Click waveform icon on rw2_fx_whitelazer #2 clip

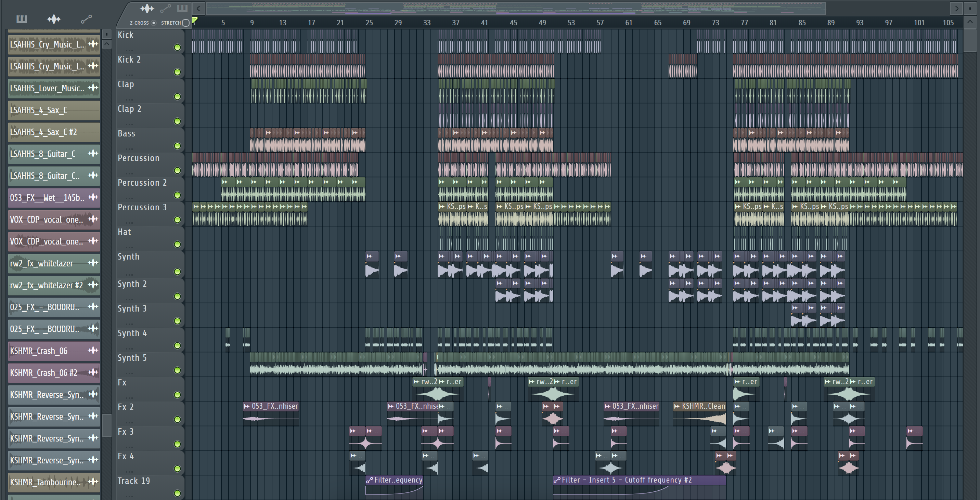pos(93,285)
